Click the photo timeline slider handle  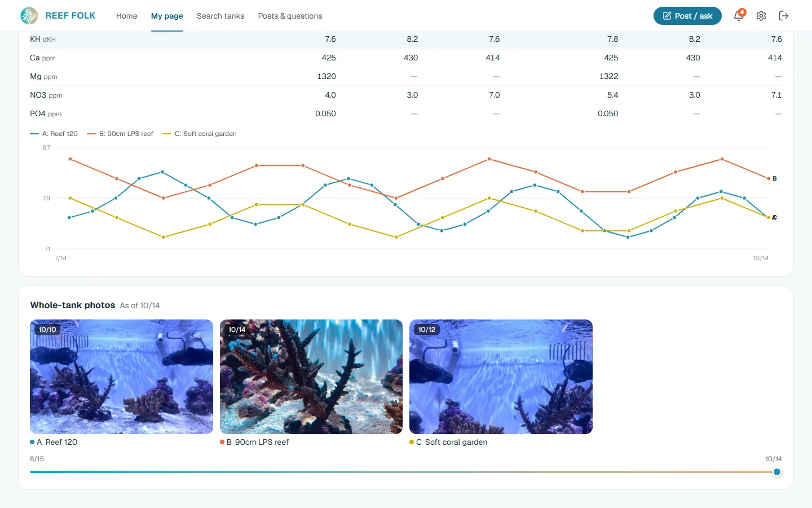click(777, 472)
